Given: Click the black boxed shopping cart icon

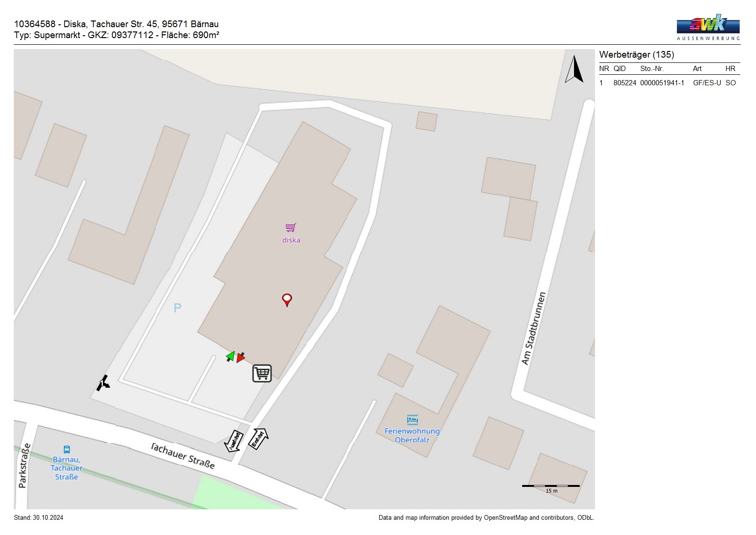Looking at the screenshot, I should pyautogui.click(x=262, y=373).
